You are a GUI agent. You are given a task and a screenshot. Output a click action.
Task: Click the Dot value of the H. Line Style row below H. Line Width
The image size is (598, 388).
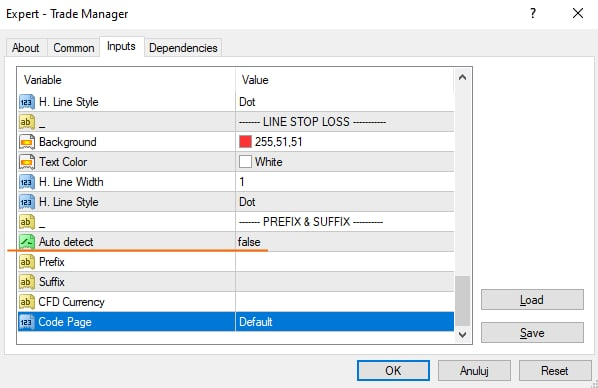(247, 202)
